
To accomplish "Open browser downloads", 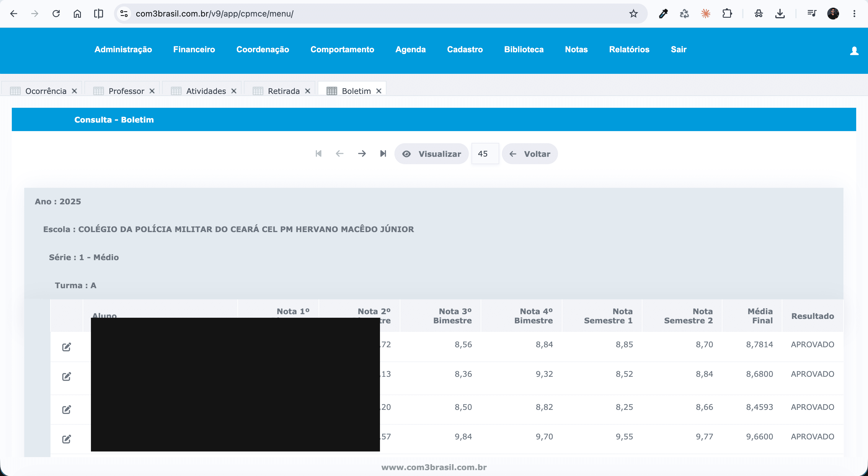I will 780,14.
